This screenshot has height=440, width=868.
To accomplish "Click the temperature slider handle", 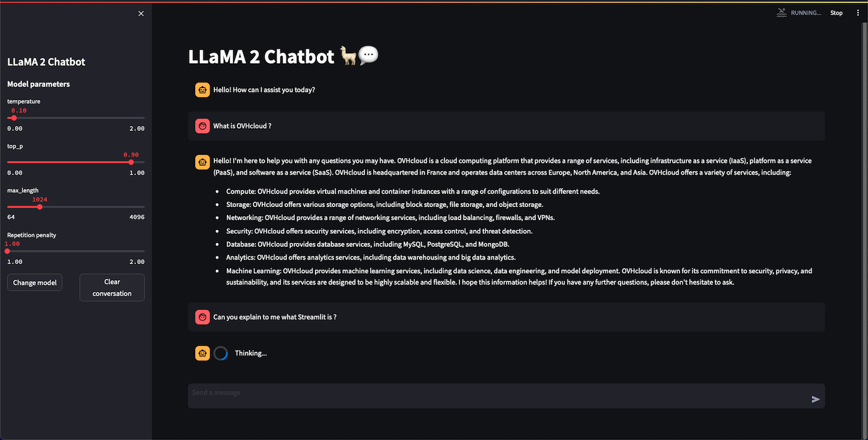I will (14, 118).
